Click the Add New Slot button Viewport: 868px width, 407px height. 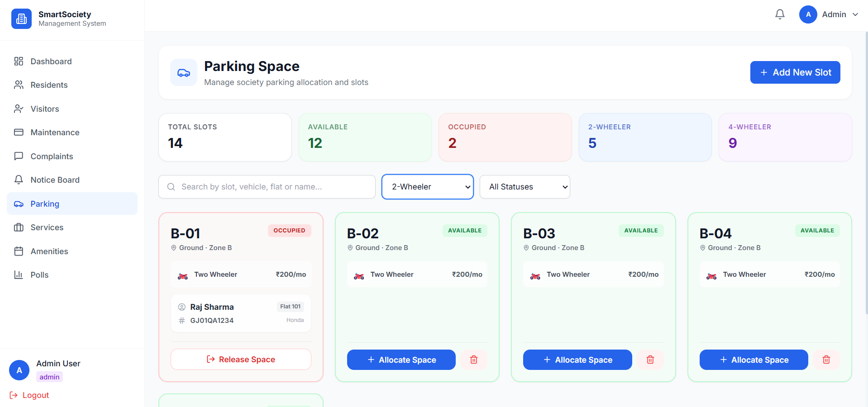pyautogui.click(x=795, y=72)
